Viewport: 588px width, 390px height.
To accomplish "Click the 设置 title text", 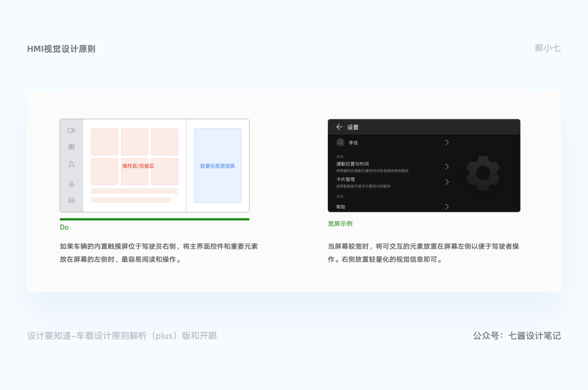I will [353, 127].
